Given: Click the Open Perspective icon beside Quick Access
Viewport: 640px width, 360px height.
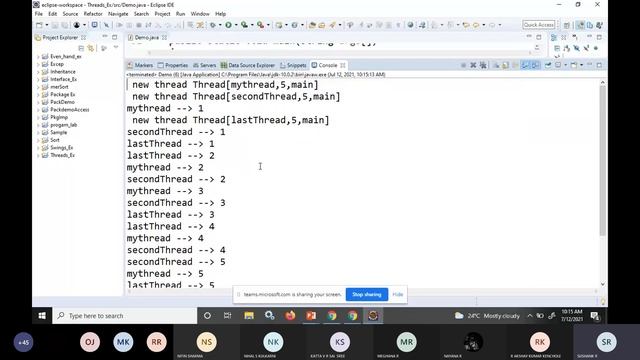Looking at the screenshot, I should pos(567,25).
